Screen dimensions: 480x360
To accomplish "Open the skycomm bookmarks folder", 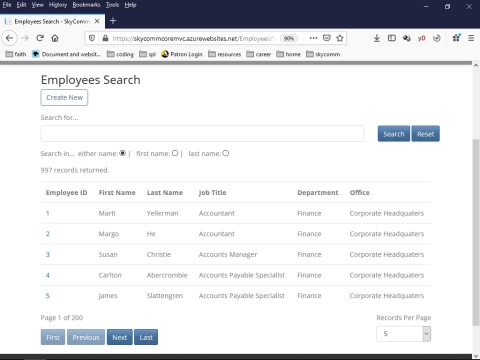I will point(323,54).
